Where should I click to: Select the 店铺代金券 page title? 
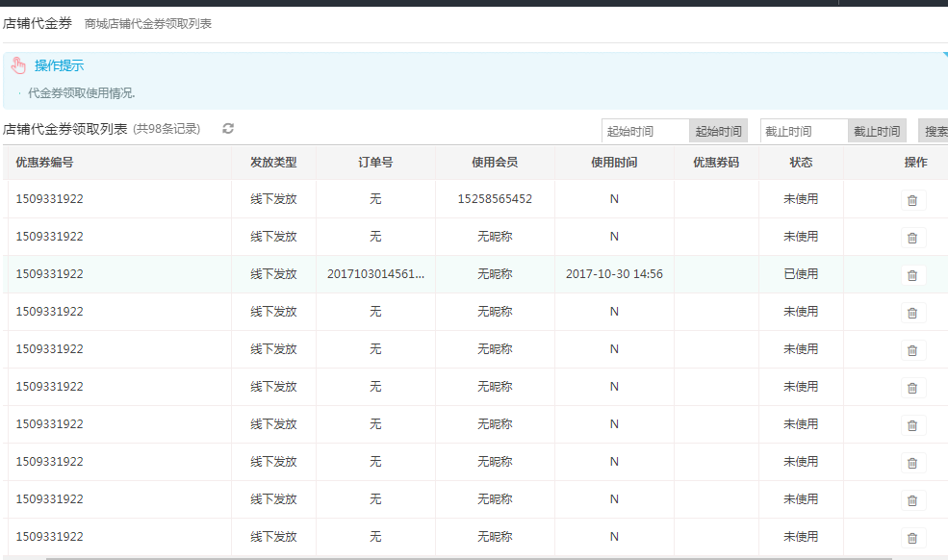click(38, 23)
